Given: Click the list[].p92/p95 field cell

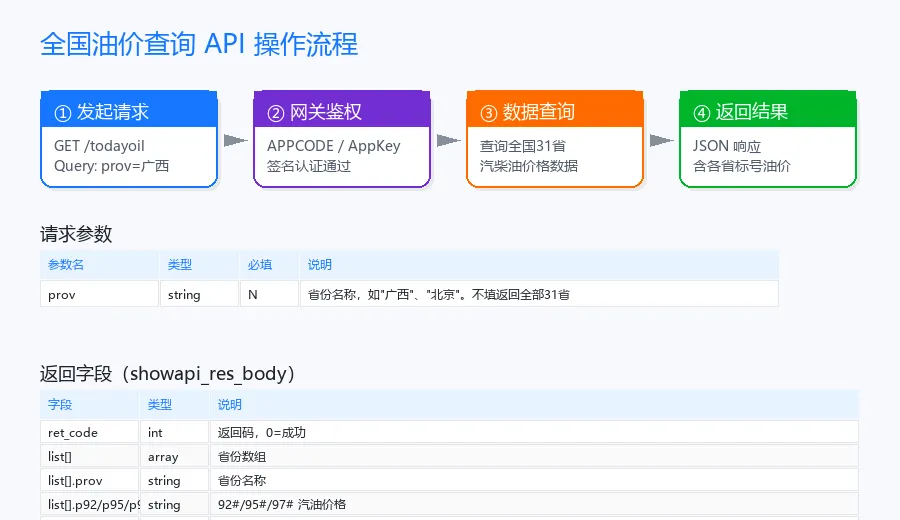Looking at the screenshot, I should pos(90,505).
